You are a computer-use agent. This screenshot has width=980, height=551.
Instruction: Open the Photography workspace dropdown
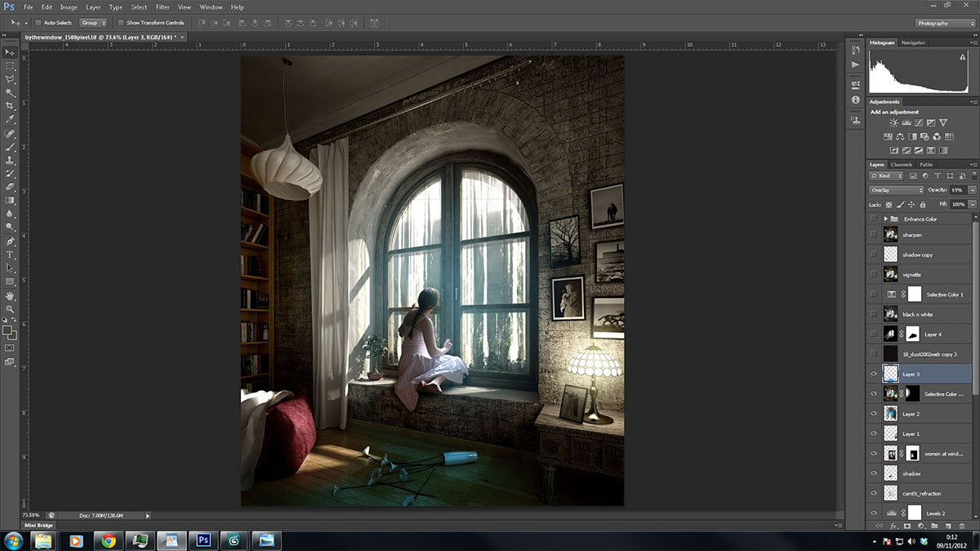click(944, 23)
